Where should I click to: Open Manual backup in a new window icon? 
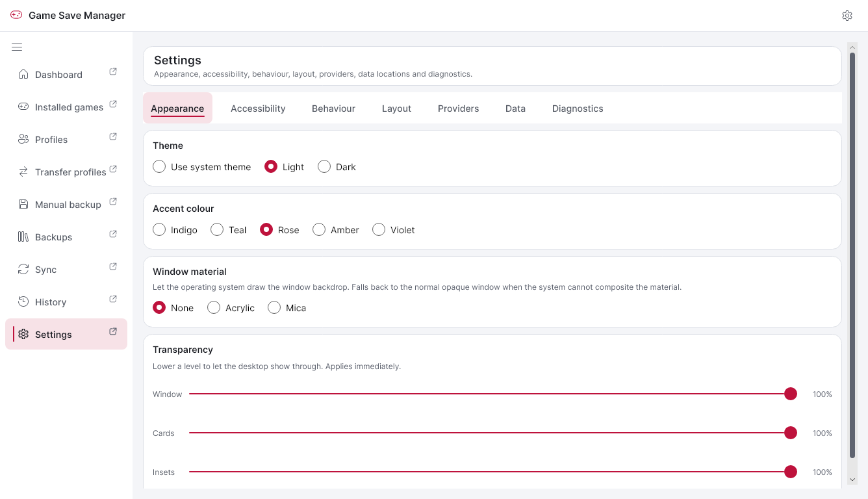113,201
